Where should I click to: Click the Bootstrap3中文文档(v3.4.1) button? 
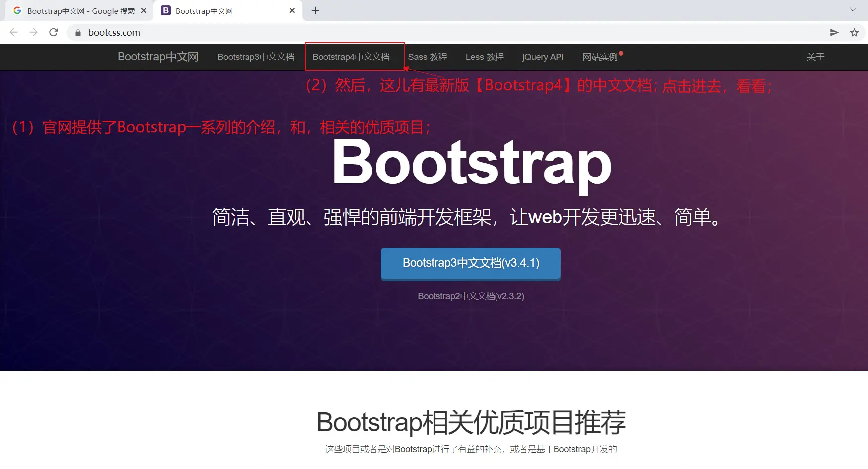tap(471, 263)
